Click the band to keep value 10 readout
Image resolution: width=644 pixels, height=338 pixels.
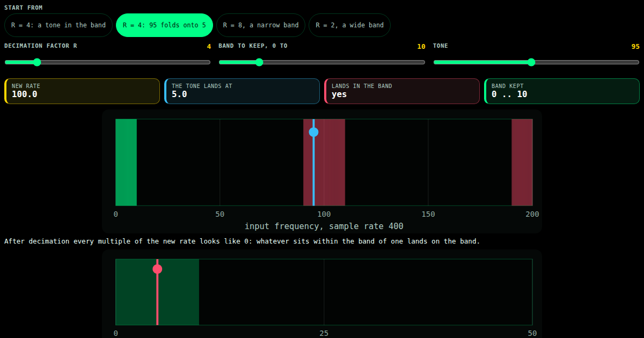(x=421, y=47)
